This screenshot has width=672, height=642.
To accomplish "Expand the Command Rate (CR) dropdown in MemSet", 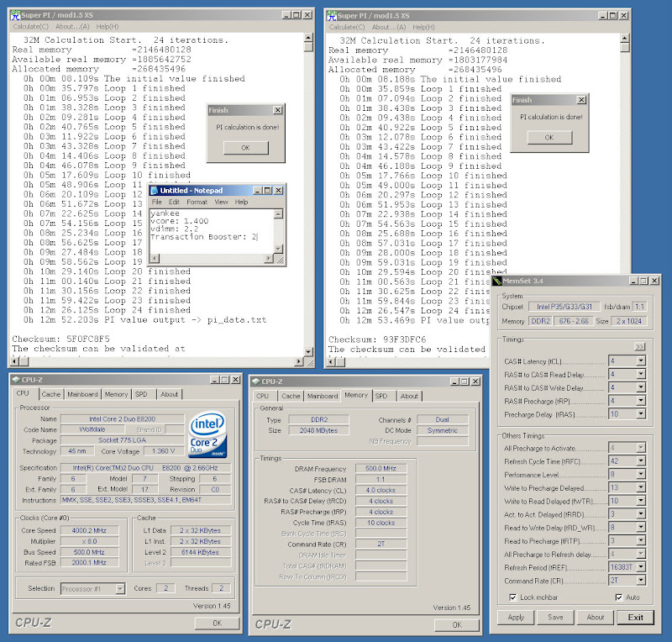I will [x=640, y=581].
